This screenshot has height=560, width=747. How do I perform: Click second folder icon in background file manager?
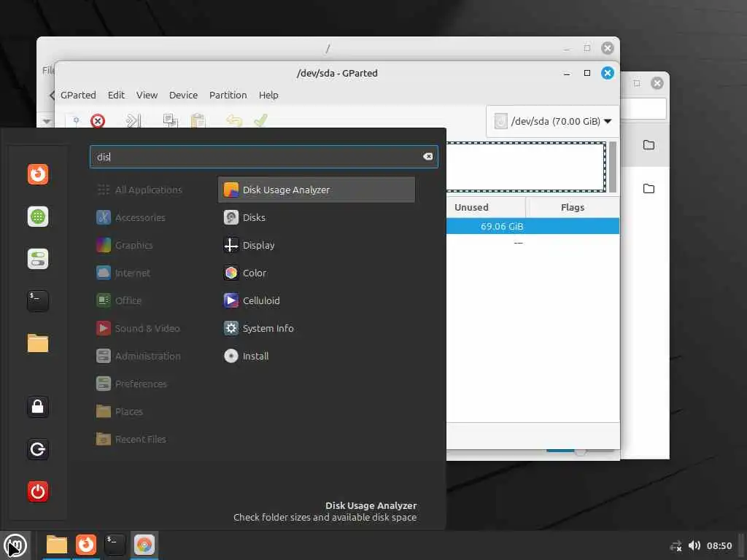pyautogui.click(x=649, y=189)
